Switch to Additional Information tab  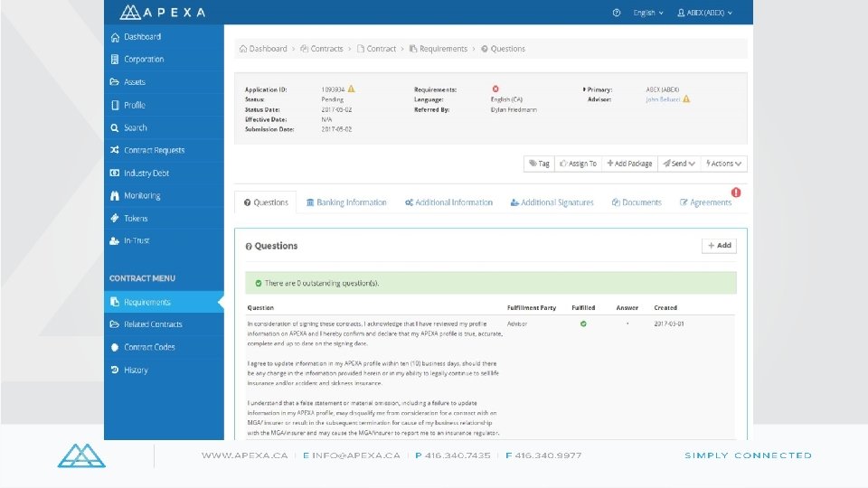448,202
